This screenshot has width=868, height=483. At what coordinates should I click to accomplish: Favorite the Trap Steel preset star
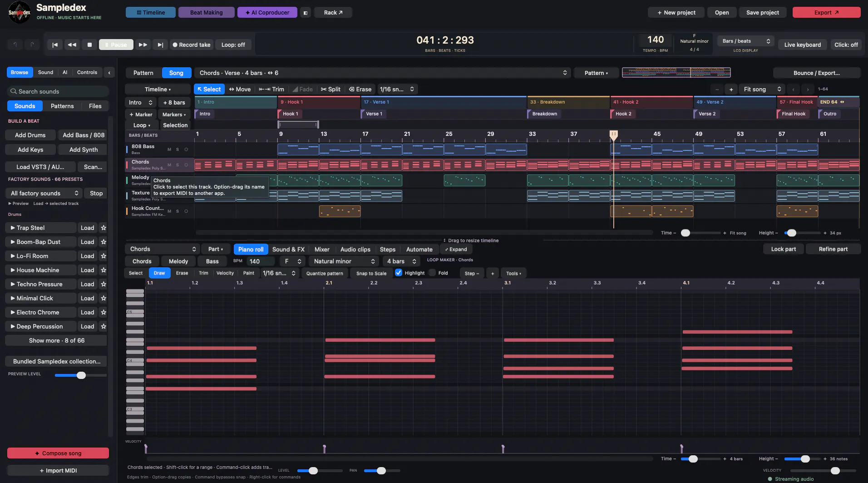tap(104, 228)
